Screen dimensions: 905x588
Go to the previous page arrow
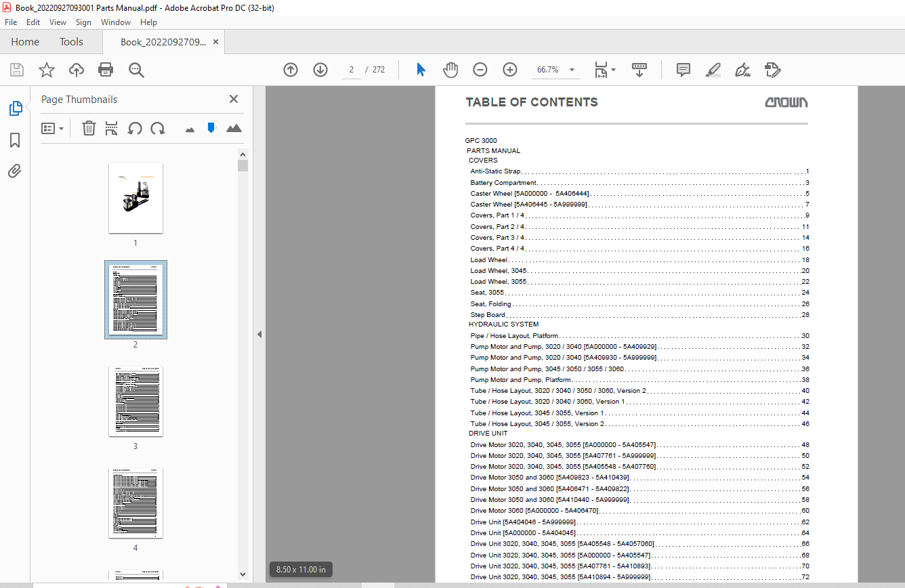(291, 70)
